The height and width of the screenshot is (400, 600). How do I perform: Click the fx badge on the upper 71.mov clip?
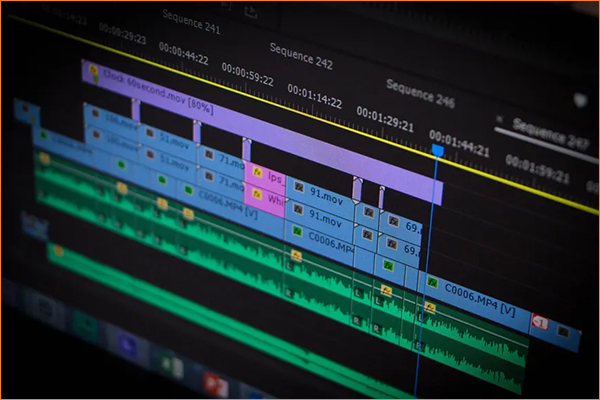click(209, 154)
